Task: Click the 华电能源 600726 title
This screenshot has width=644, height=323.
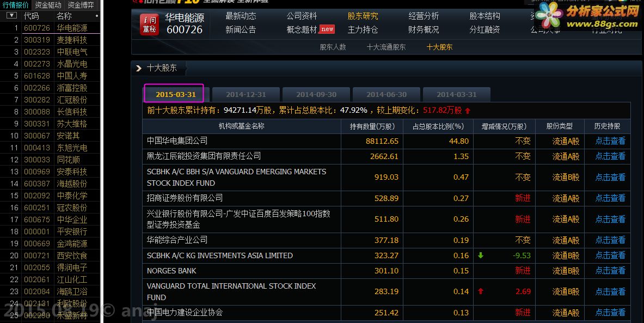Action: pyautogui.click(x=185, y=24)
